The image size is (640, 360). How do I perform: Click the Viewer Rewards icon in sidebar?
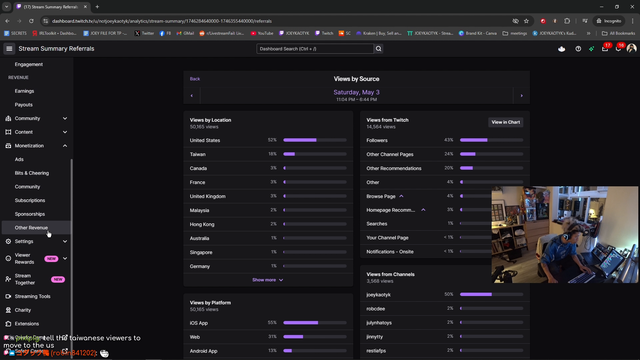click(x=8, y=258)
